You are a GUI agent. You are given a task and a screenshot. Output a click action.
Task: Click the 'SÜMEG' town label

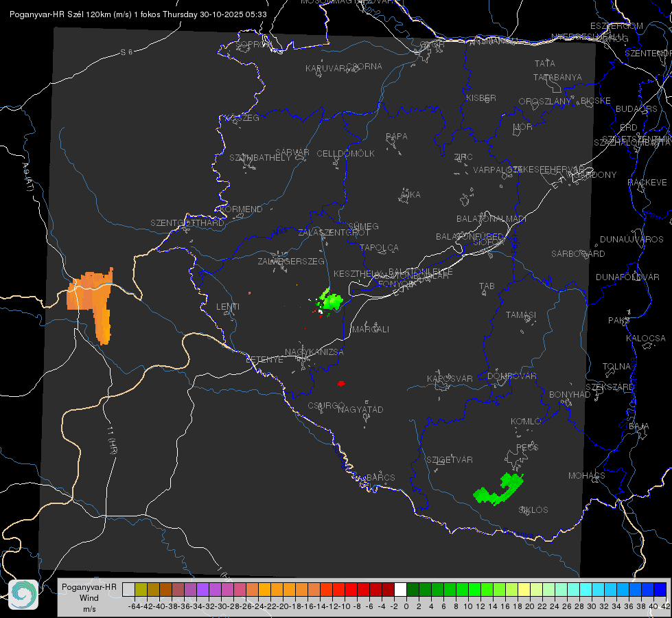(363, 227)
